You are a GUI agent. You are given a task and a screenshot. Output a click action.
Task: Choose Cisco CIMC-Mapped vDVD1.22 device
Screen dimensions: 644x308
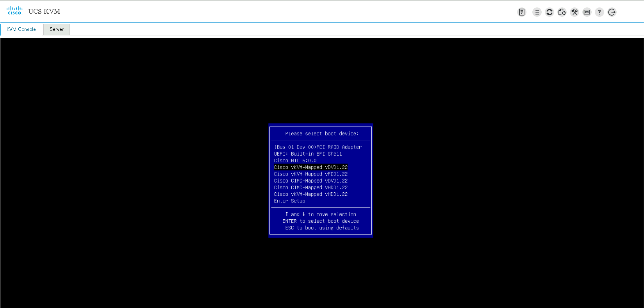tap(310, 181)
